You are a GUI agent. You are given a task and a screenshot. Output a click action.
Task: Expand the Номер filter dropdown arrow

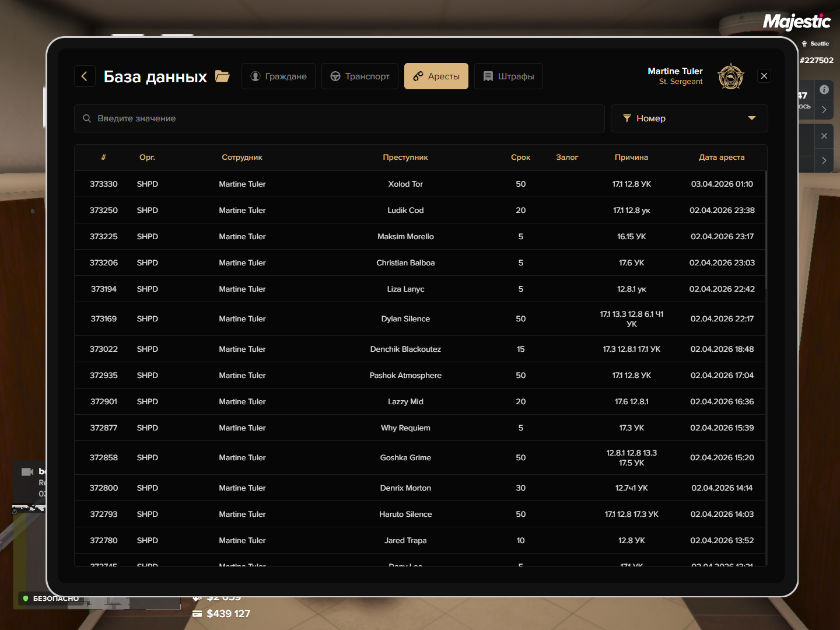point(752,118)
